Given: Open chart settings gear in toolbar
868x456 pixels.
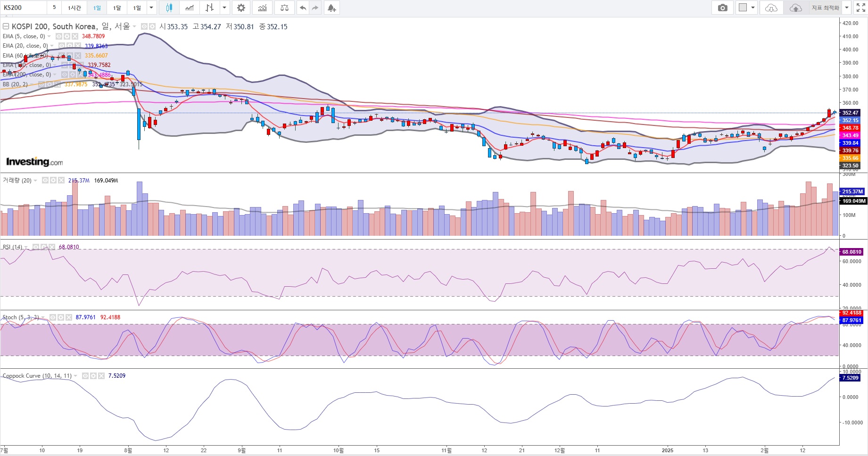Looking at the screenshot, I should click(241, 8).
